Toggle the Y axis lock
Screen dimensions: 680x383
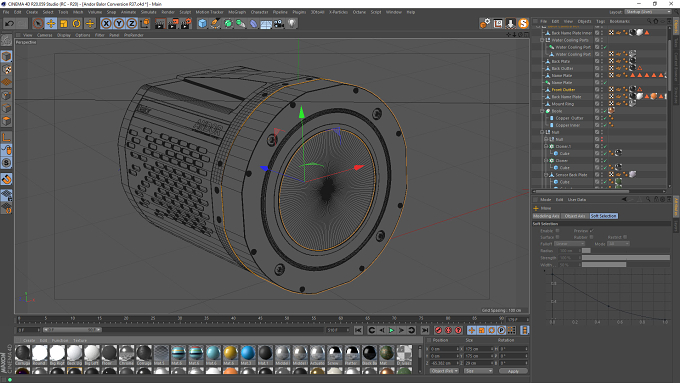[x=119, y=23]
